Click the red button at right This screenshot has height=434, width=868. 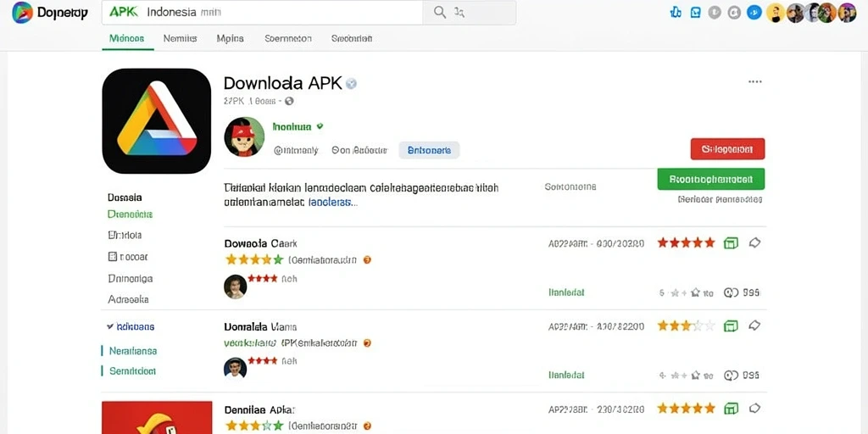[727, 149]
